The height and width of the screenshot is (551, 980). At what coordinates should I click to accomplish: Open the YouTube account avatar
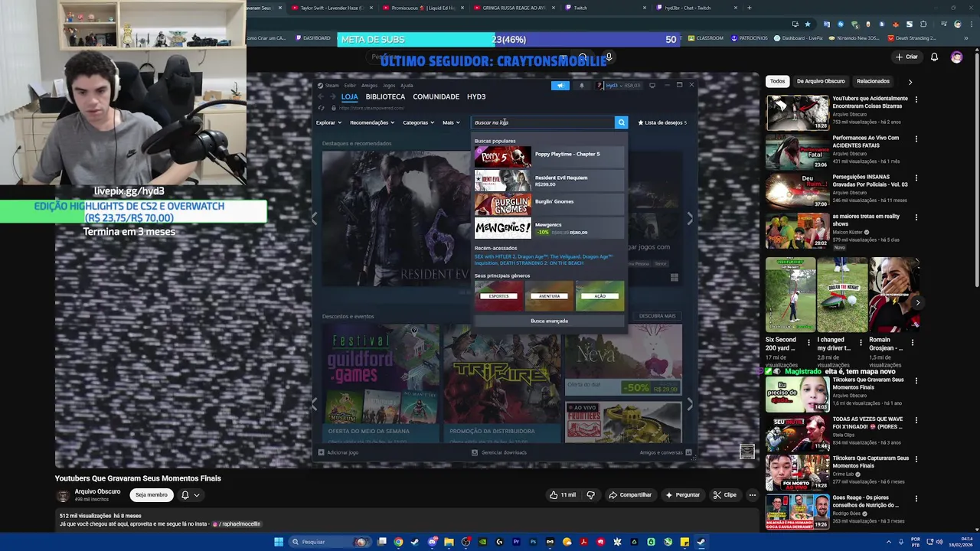(x=956, y=57)
